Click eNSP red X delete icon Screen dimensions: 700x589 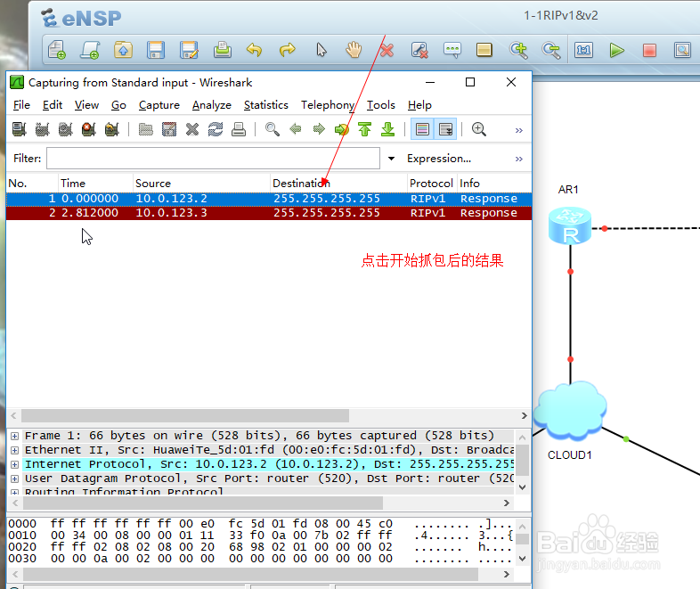click(387, 50)
